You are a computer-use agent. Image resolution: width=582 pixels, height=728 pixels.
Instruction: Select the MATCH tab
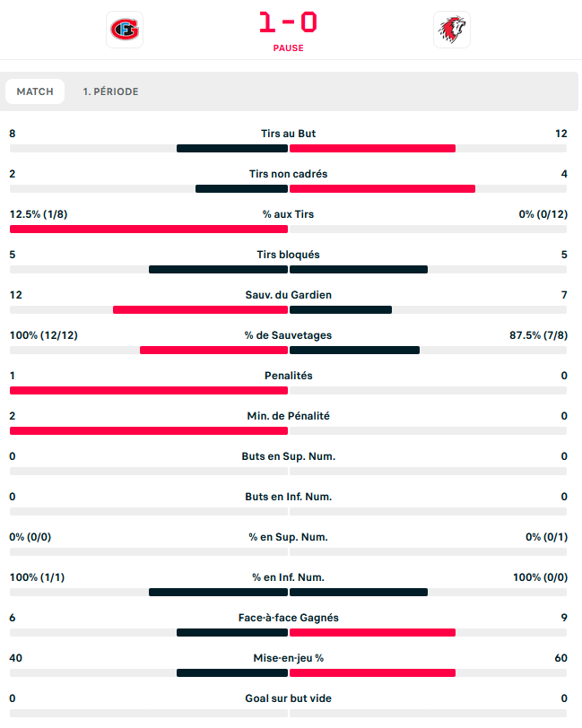[x=35, y=91]
